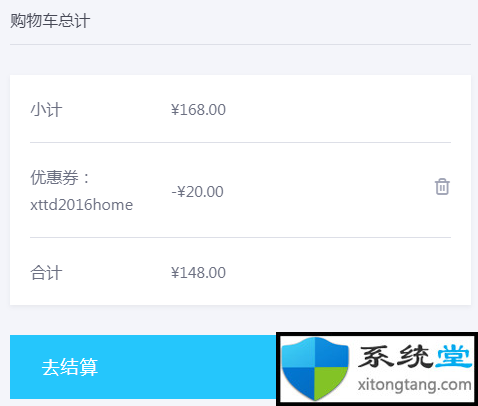Click empty area of white totals card
The height and width of the screenshot is (406, 478).
[333, 110]
